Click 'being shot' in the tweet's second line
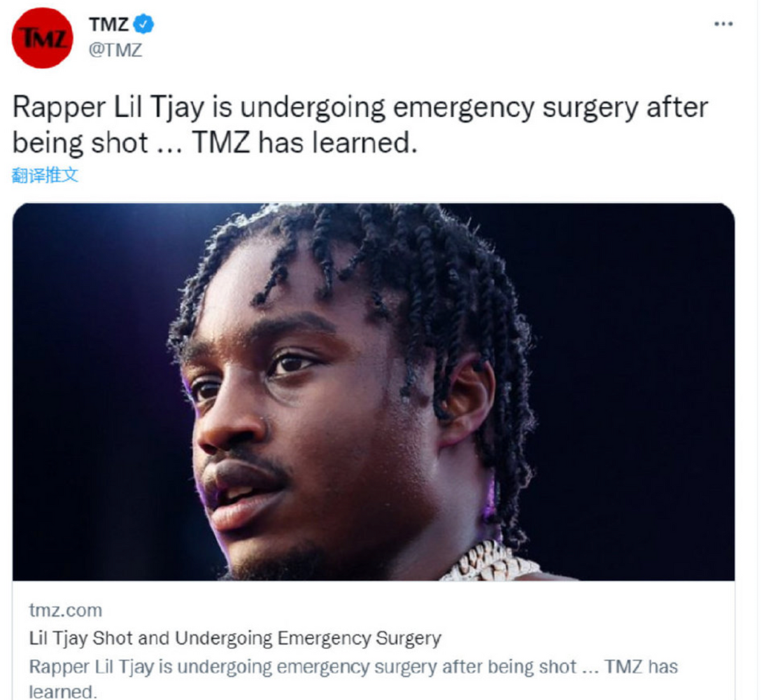The width and height of the screenshot is (764, 700). coord(80,143)
